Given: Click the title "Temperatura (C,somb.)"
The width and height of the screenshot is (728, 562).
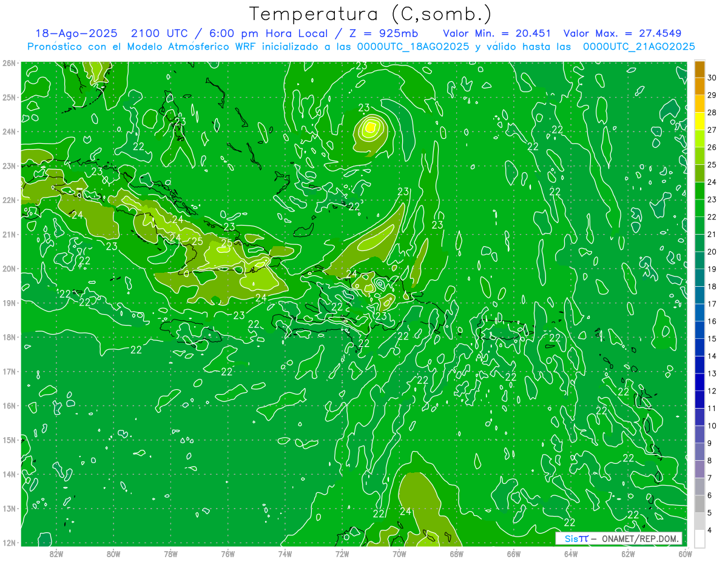Looking at the screenshot, I should pyautogui.click(x=371, y=14).
